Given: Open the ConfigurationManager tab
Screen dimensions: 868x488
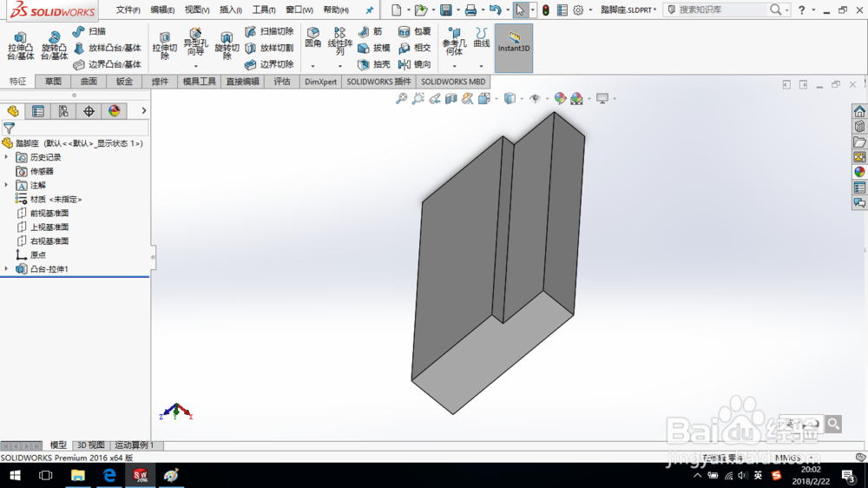Looking at the screenshot, I should click(63, 111).
